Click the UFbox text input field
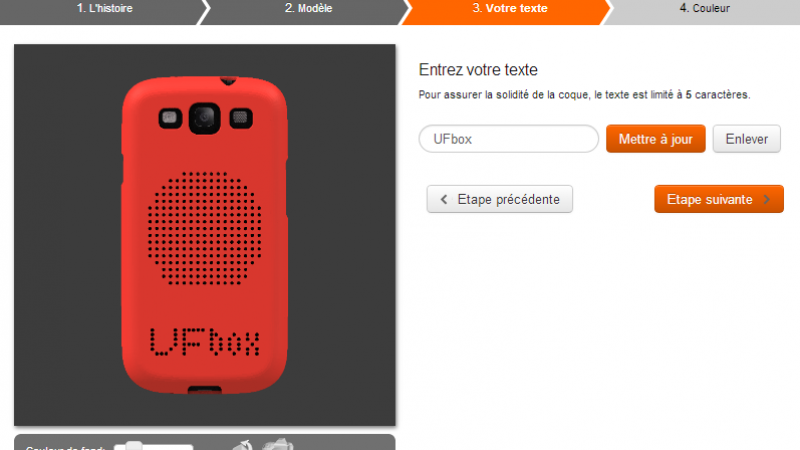800x450 pixels. (508, 139)
